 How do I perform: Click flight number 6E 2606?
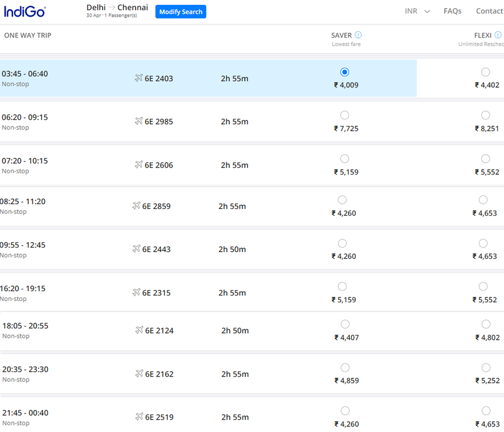tap(159, 165)
